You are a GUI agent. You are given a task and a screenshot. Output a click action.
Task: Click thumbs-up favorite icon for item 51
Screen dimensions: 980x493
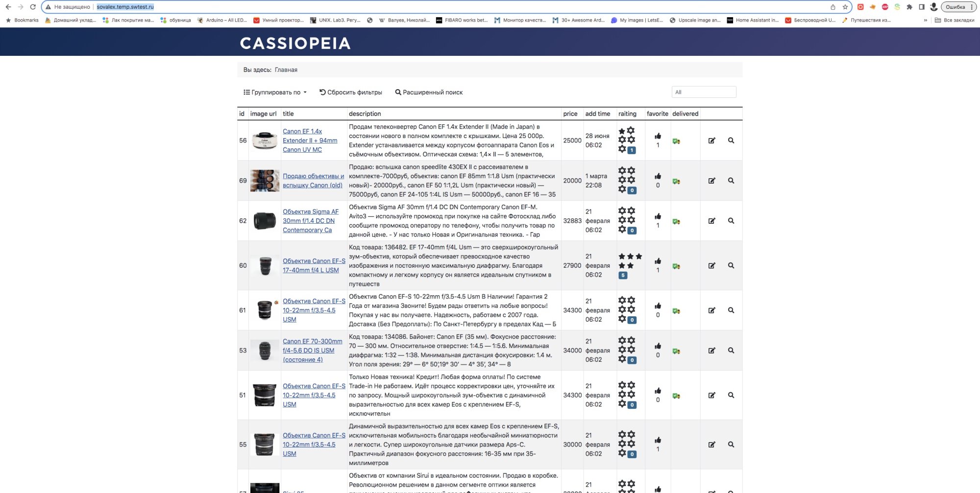658,391
